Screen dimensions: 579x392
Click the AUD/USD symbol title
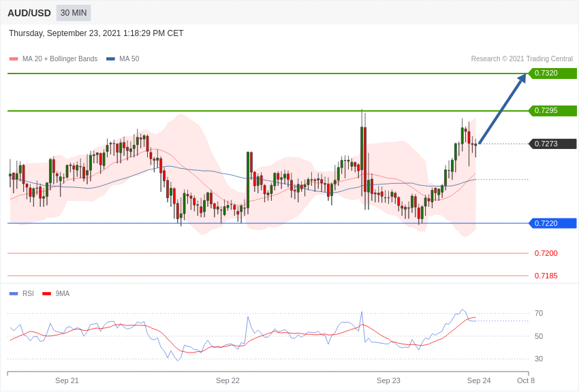[29, 14]
